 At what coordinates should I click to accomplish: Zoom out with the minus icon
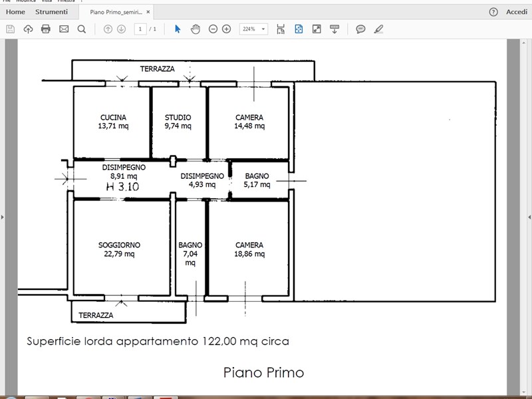pyautogui.click(x=213, y=29)
